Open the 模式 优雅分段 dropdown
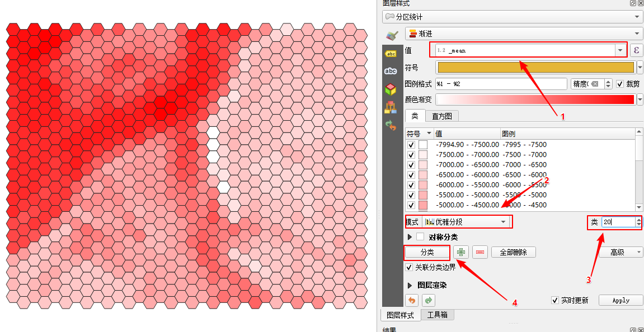This screenshot has width=644, height=332. [466, 222]
